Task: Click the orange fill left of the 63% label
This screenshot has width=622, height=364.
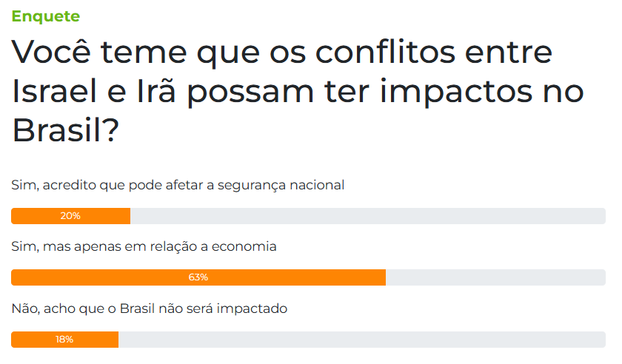Action: click(x=96, y=277)
